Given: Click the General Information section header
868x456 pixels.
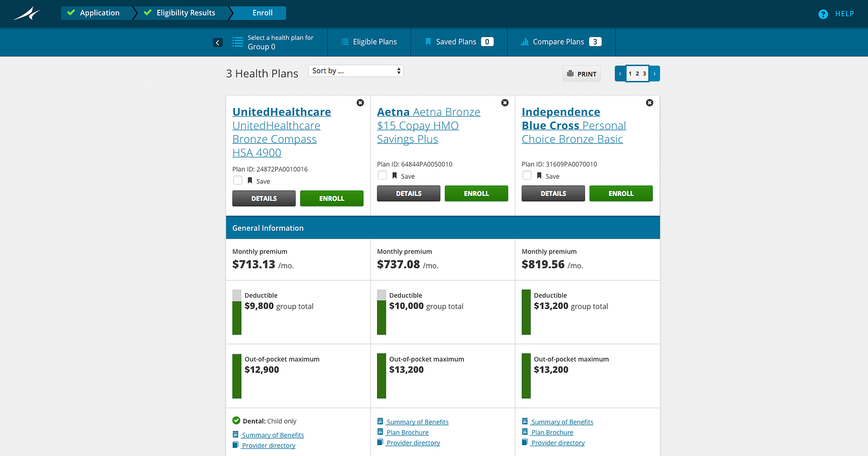Looking at the screenshot, I should (x=443, y=228).
